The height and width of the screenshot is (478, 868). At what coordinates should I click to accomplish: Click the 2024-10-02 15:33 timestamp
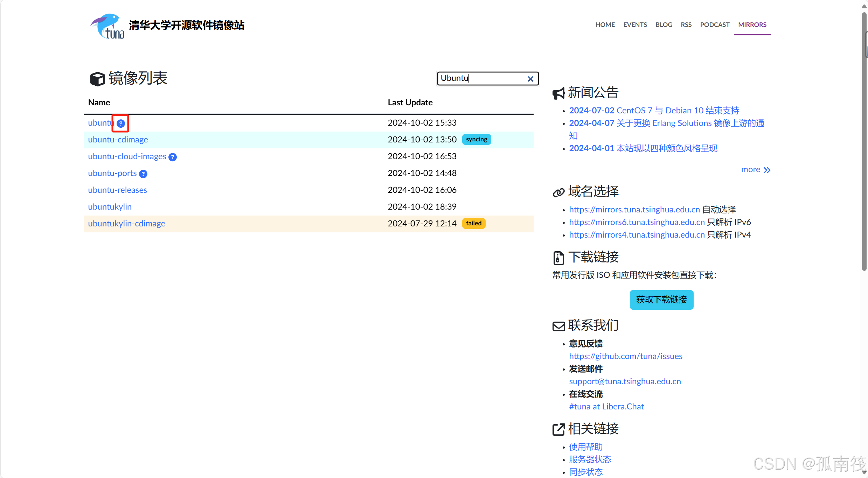[422, 123]
